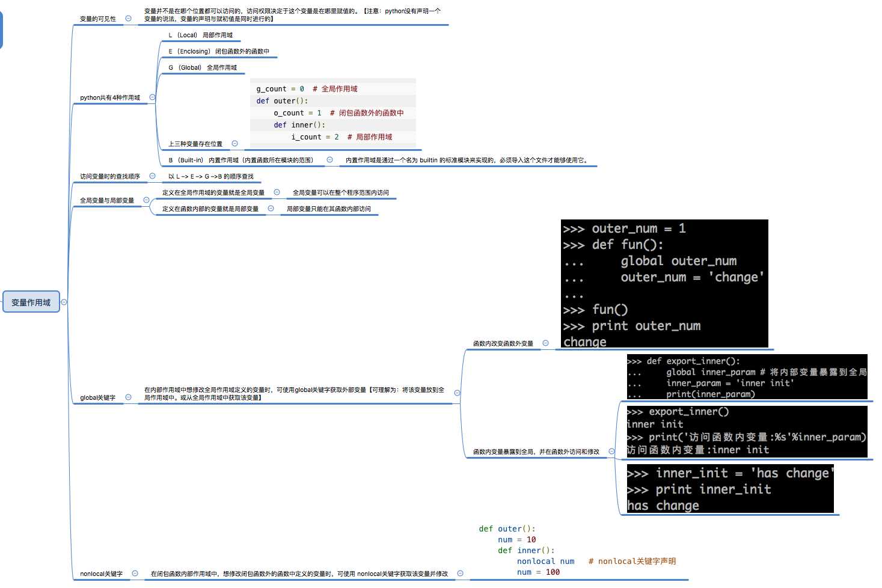Collapse the 函数内改变函数外变量 node
This screenshot has height=588, width=882.
tap(545, 343)
